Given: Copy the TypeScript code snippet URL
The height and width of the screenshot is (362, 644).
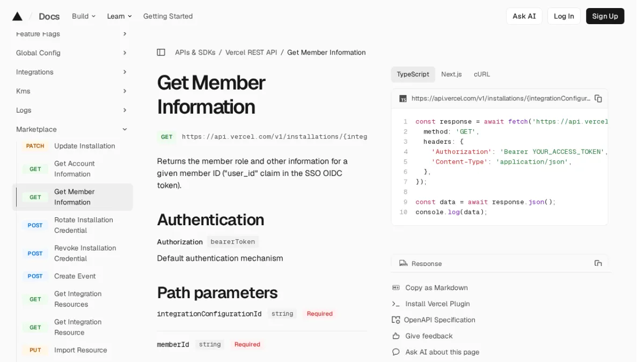Looking at the screenshot, I should point(598,99).
